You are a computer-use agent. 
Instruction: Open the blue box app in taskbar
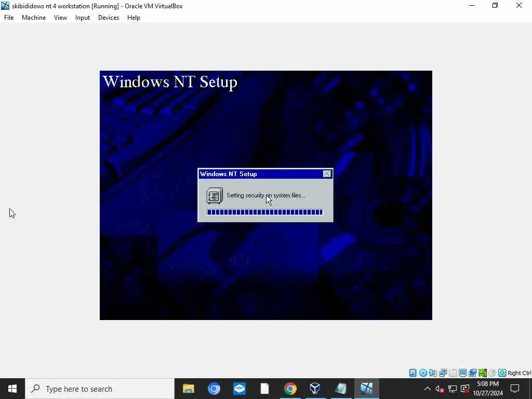(239, 389)
